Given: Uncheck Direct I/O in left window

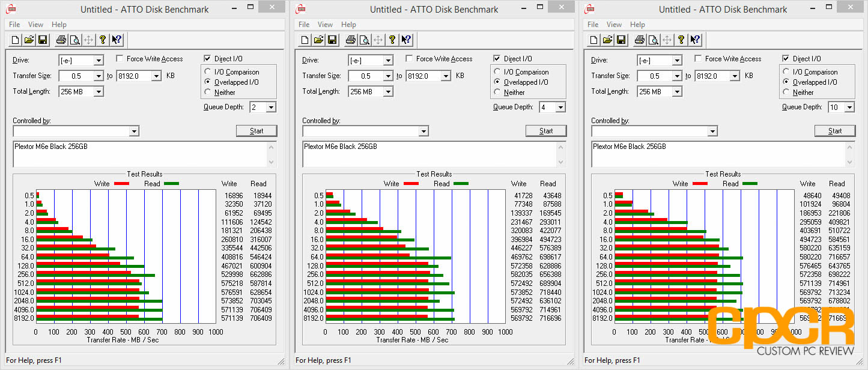Looking at the screenshot, I should click(x=208, y=59).
